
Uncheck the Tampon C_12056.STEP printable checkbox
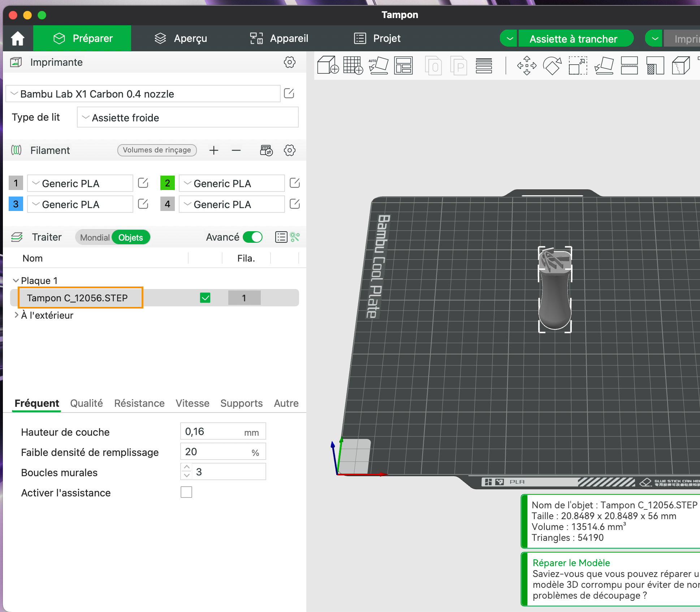point(205,298)
